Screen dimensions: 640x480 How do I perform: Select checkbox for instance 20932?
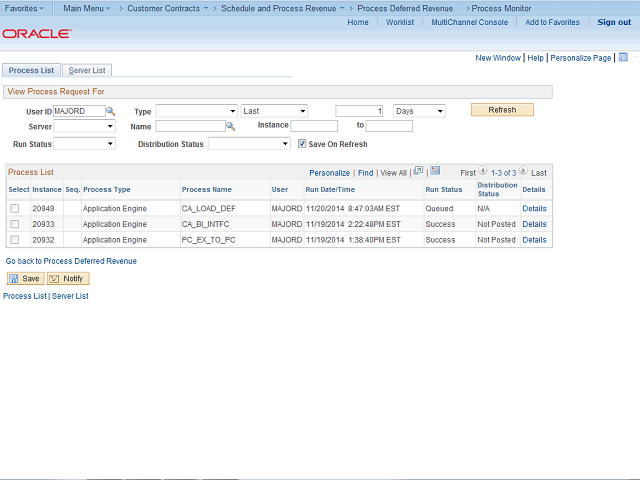[14, 240]
